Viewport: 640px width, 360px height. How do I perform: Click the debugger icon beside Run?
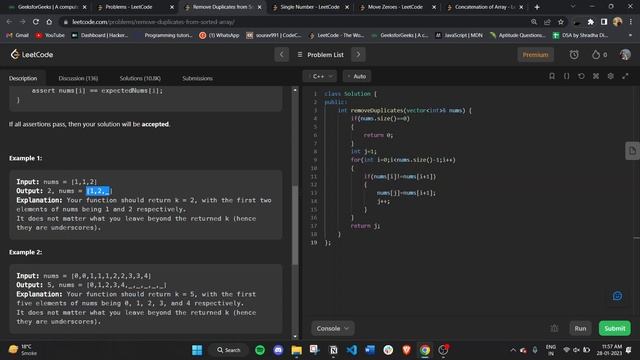coord(554,328)
